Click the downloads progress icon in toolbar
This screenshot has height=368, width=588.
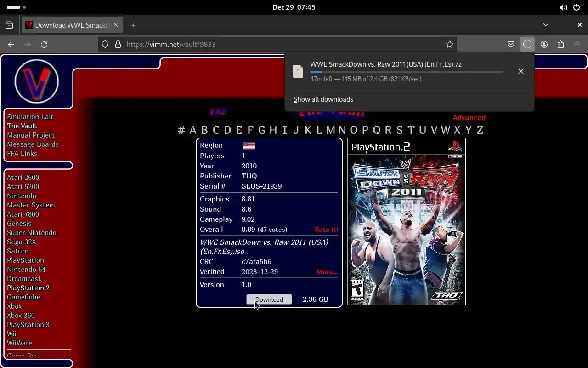pyautogui.click(x=527, y=44)
